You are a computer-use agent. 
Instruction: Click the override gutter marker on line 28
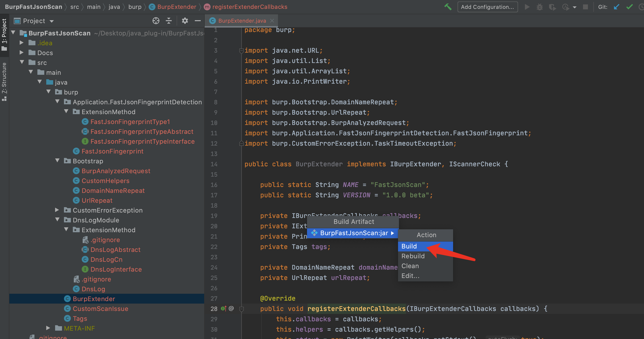223,308
